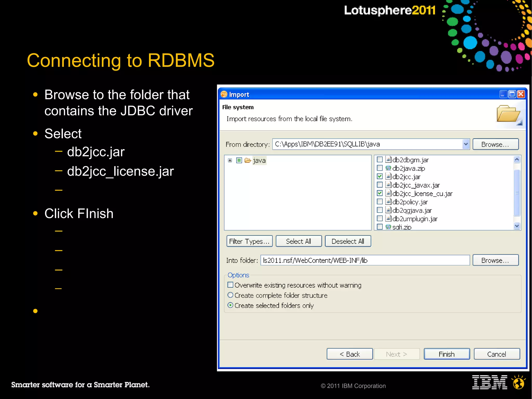Viewport: 532px width, 399px height.
Task: Check the db2policy.jar checkbox
Action: (380, 201)
